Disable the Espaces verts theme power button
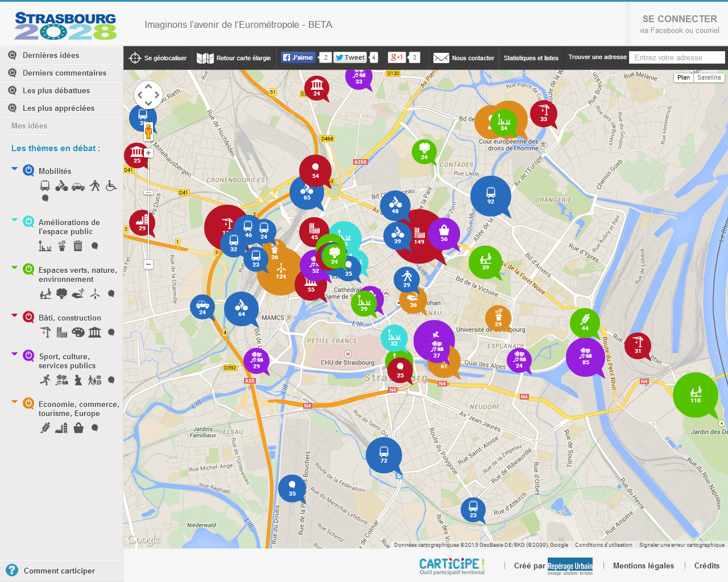The image size is (728, 582). [28, 269]
